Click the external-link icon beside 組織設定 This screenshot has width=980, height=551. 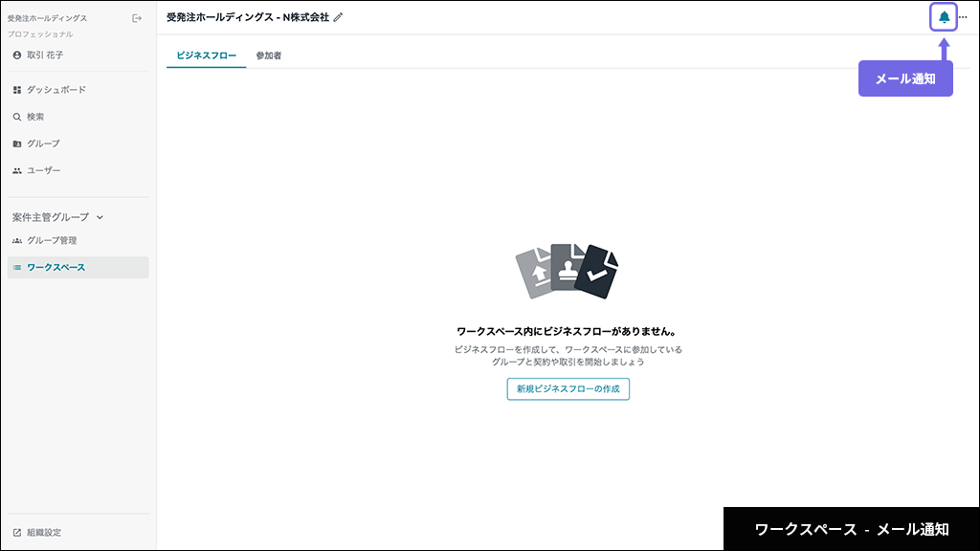[x=17, y=533]
